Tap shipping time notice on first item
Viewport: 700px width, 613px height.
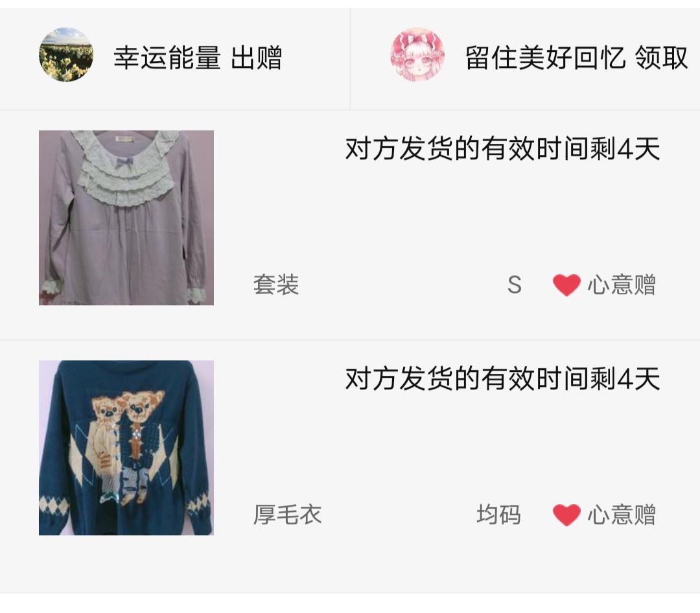[503, 148]
